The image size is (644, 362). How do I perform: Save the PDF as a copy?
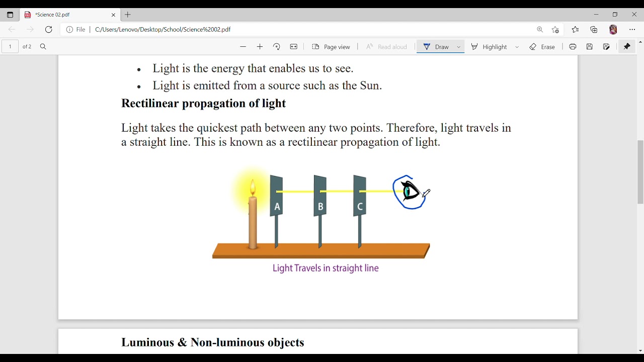[x=607, y=47]
